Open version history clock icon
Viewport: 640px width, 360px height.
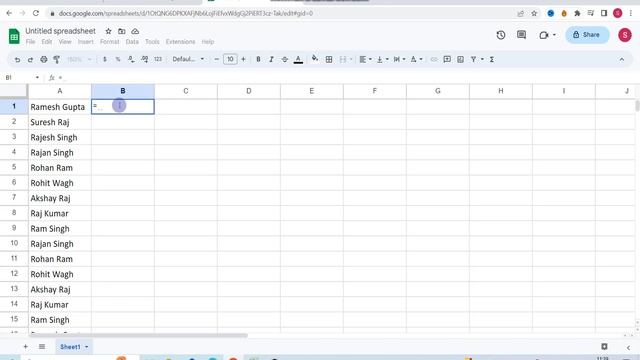tap(501, 35)
